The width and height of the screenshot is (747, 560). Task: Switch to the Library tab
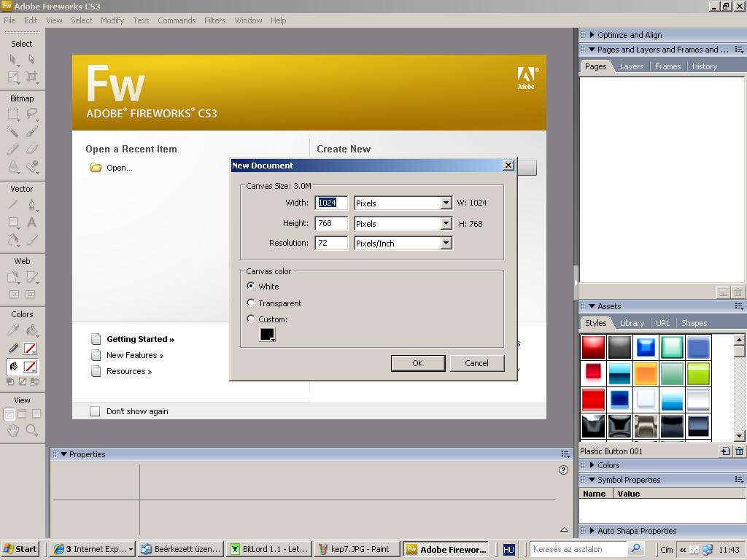[x=632, y=323]
